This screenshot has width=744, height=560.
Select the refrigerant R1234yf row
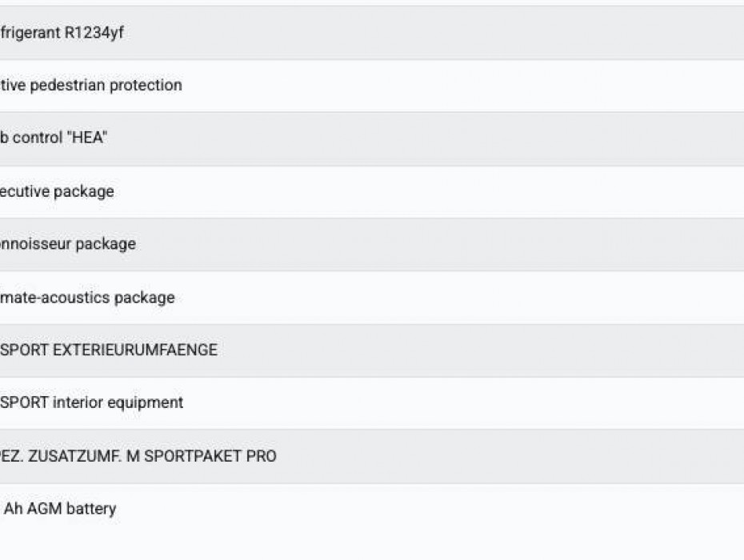[x=372, y=32]
